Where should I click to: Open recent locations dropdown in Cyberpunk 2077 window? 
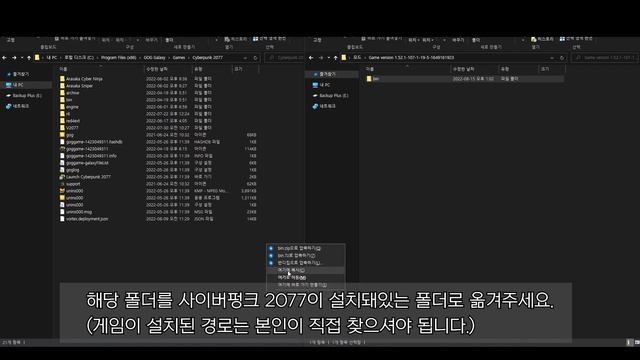(x=22, y=58)
